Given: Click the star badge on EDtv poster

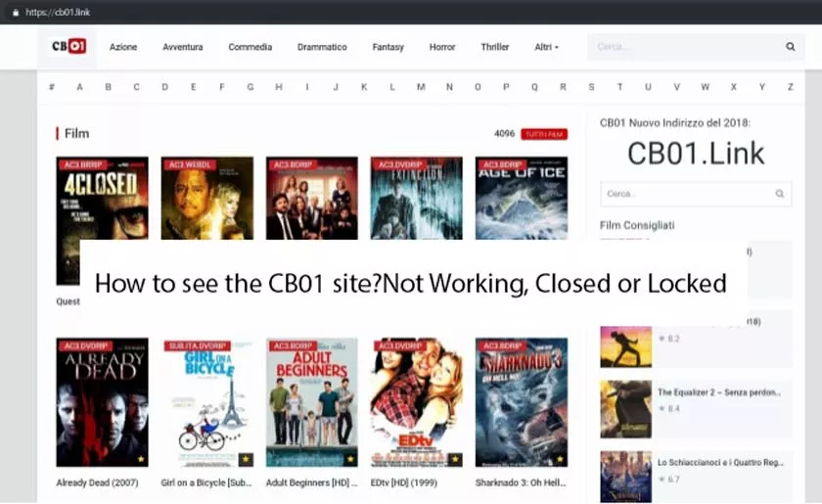Looking at the screenshot, I should click(x=455, y=459).
